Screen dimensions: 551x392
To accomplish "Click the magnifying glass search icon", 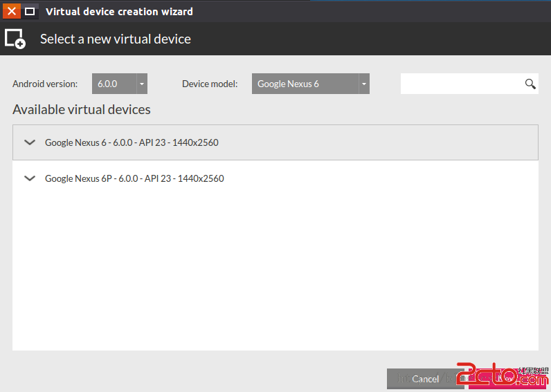I will click(530, 84).
